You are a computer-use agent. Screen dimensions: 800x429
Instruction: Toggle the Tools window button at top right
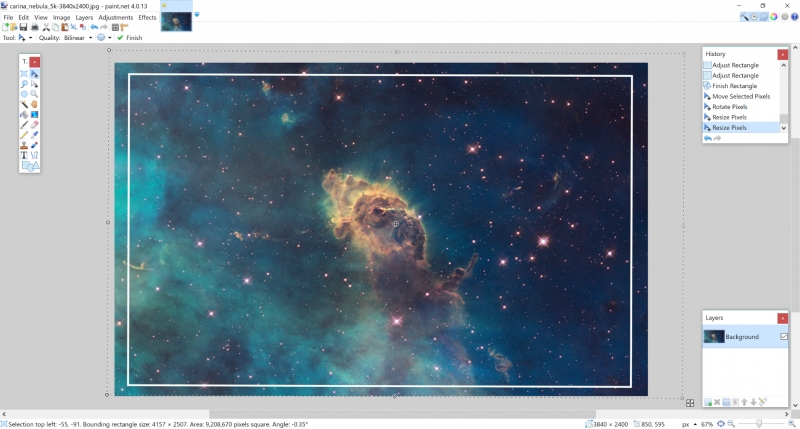(x=744, y=16)
